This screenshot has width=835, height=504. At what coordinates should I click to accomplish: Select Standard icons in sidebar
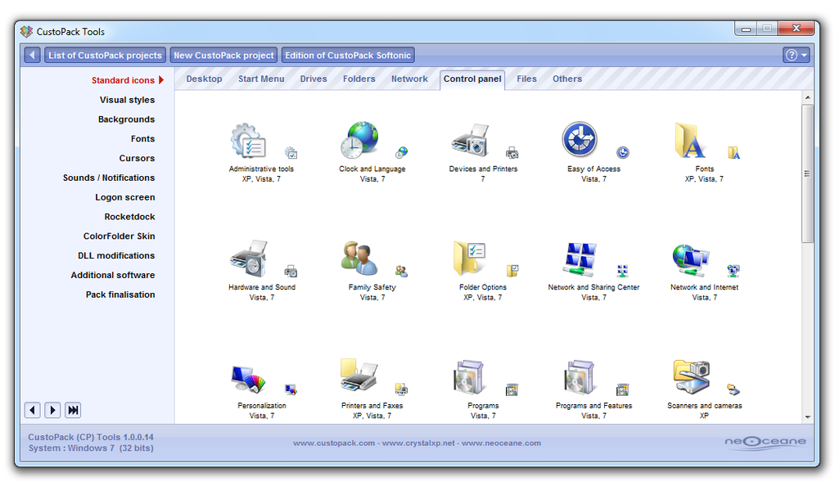pos(123,80)
